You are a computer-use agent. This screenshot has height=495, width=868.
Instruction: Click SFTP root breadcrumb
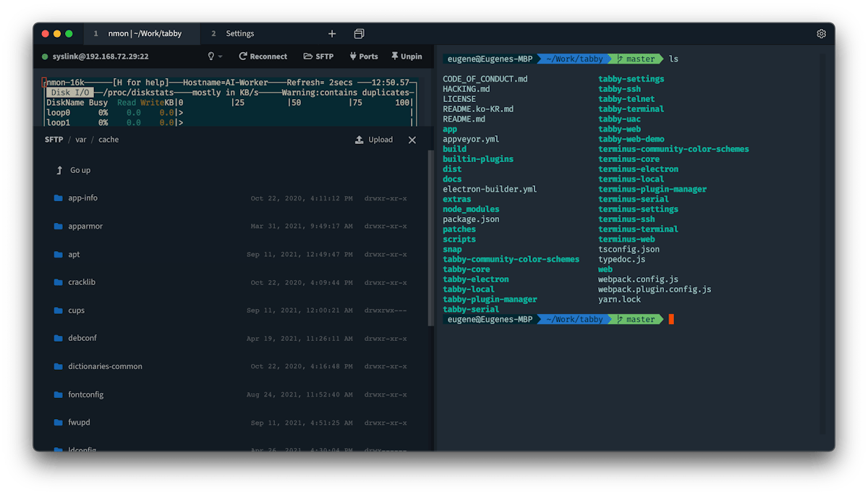[54, 140]
